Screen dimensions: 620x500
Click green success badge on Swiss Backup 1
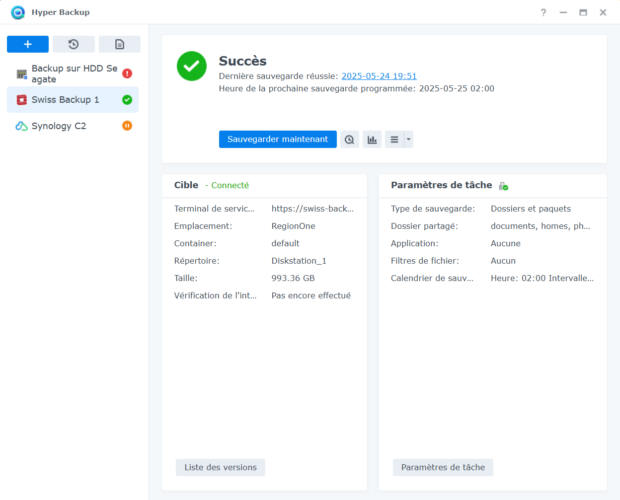[x=127, y=100]
